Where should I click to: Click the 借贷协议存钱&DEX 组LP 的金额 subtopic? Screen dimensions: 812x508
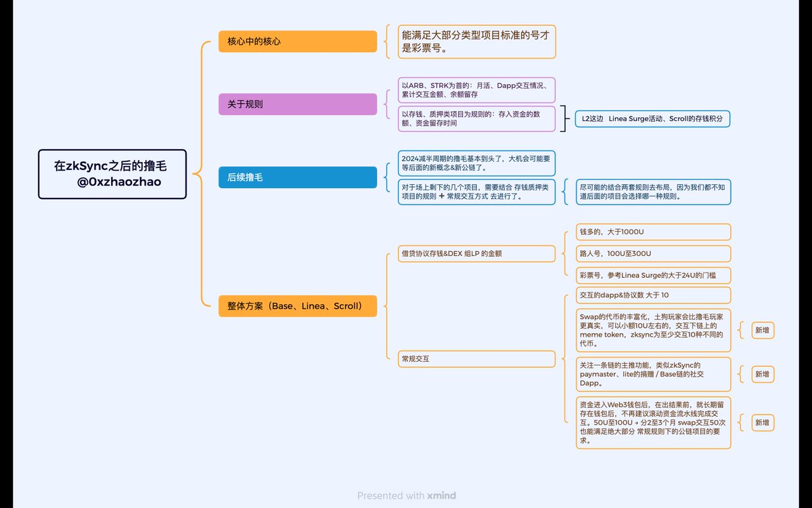pos(477,253)
